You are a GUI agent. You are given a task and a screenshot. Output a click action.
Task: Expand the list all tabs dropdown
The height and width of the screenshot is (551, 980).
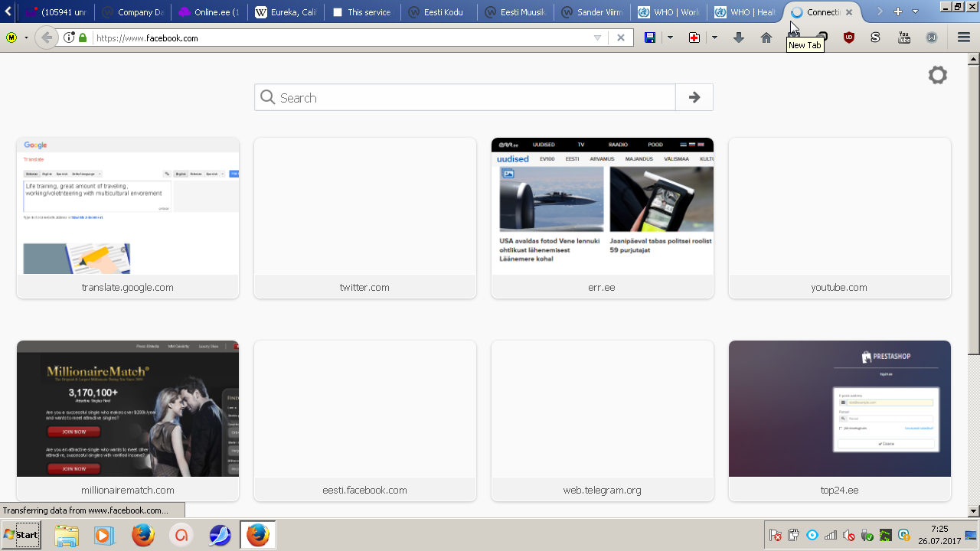pyautogui.click(x=915, y=11)
